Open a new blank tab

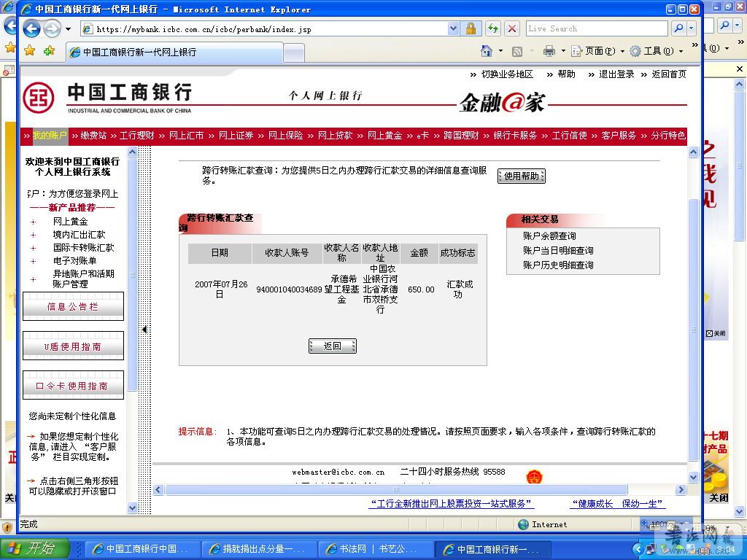(x=294, y=52)
